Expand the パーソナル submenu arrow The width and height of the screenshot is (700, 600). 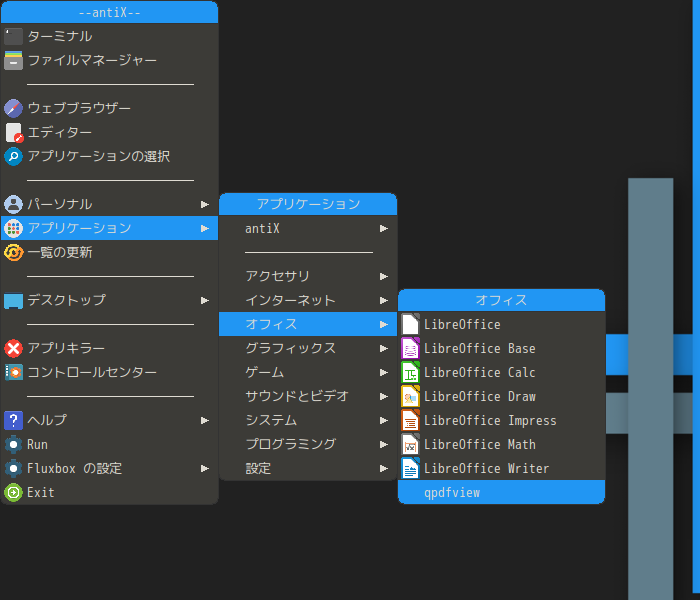point(205,204)
